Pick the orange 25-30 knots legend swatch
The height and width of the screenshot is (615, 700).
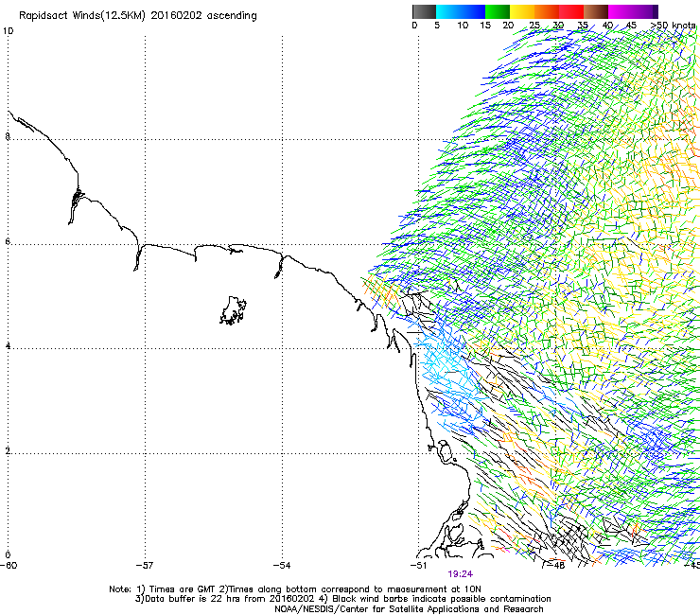[547, 11]
